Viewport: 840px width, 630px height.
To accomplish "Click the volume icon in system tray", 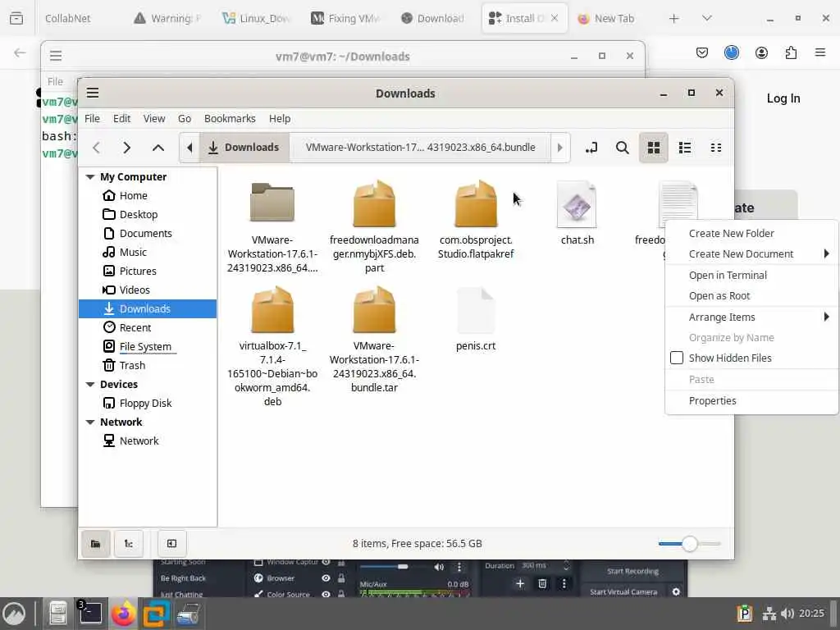I will coord(787,614).
